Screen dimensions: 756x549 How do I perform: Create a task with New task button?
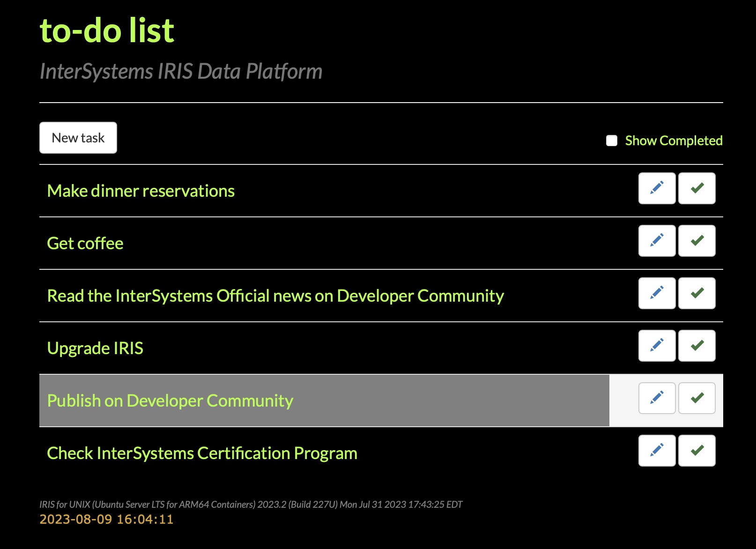pyautogui.click(x=78, y=138)
